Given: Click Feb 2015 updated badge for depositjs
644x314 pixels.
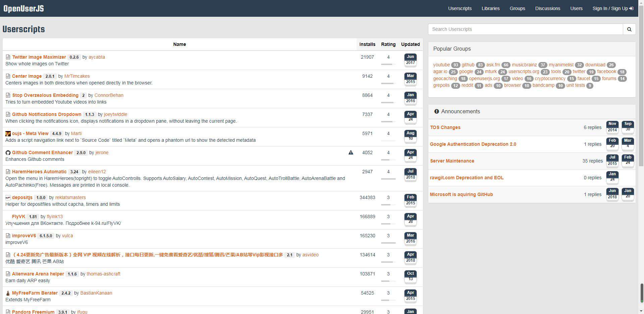Looking at the screenshot, I should 411,200.
